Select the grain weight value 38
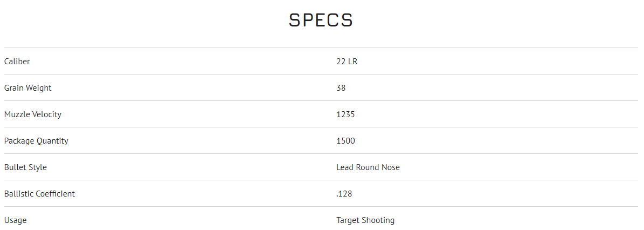The height and width of the screenshot is (230, 644). pyautogui.click(x=341, y=88)
